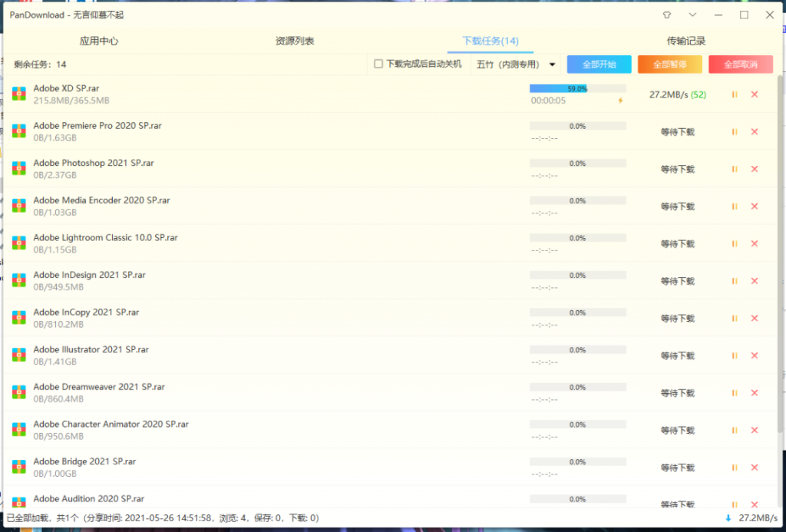Pause Adobe Bridge 2021 SP.rar task
Screen dimensions: 786x532
tap(735, 468)
